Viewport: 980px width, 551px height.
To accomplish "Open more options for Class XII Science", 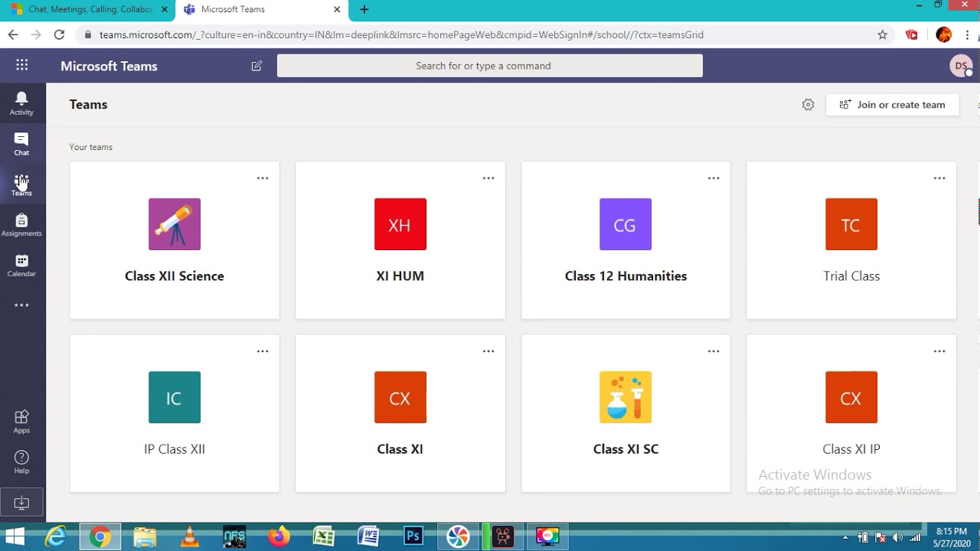I will pyautogui.click(x=263, y=178).
